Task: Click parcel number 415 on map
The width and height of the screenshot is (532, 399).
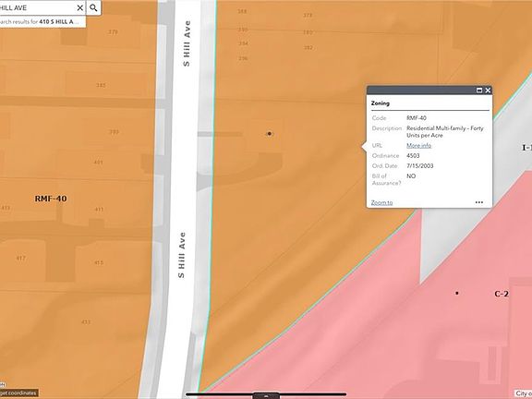Action: click(99, 262)
